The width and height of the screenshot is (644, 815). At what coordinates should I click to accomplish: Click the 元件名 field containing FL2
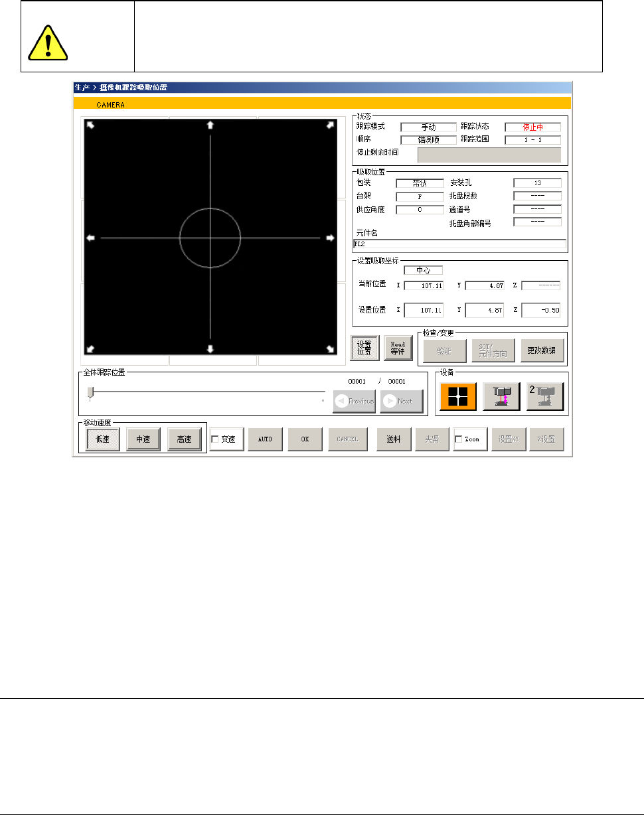[459, 244]
